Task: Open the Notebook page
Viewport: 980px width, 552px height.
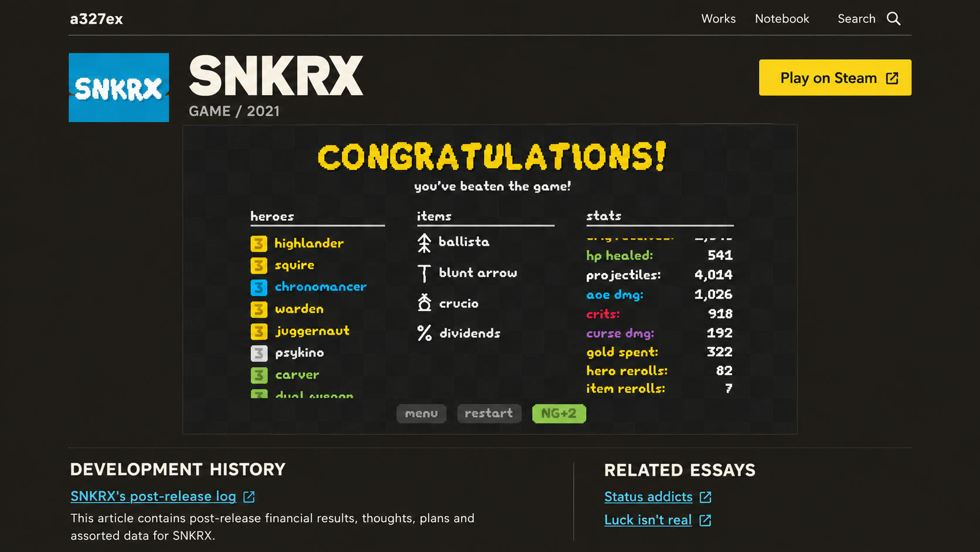Action: point(782,19)
